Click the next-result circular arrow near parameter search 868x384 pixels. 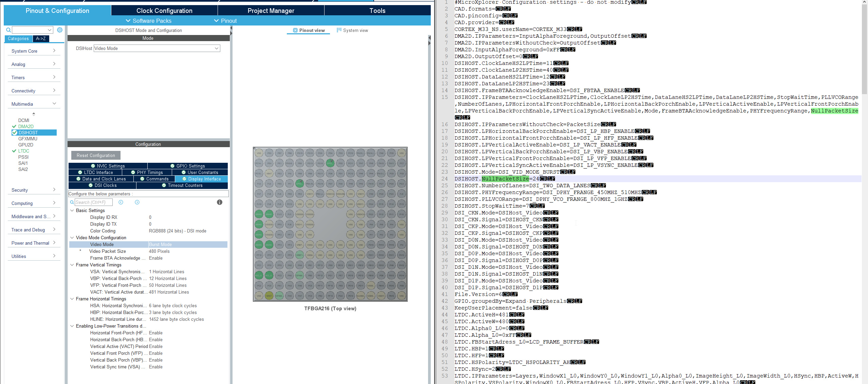point(137,202)
